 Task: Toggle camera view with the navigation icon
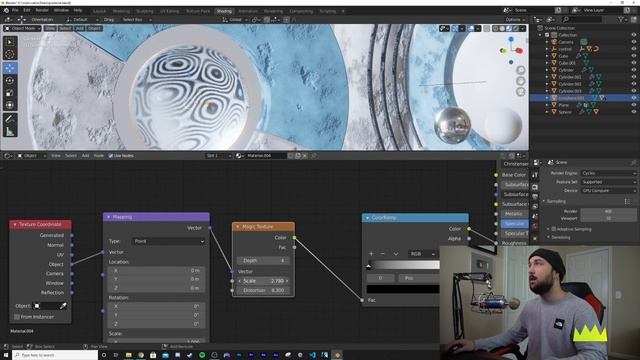tap(521, 91)
